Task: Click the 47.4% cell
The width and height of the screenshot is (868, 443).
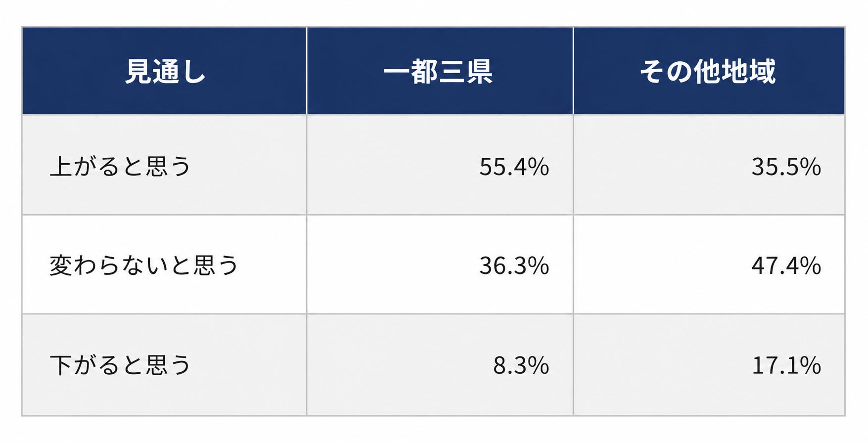Action: click(786, 266)
